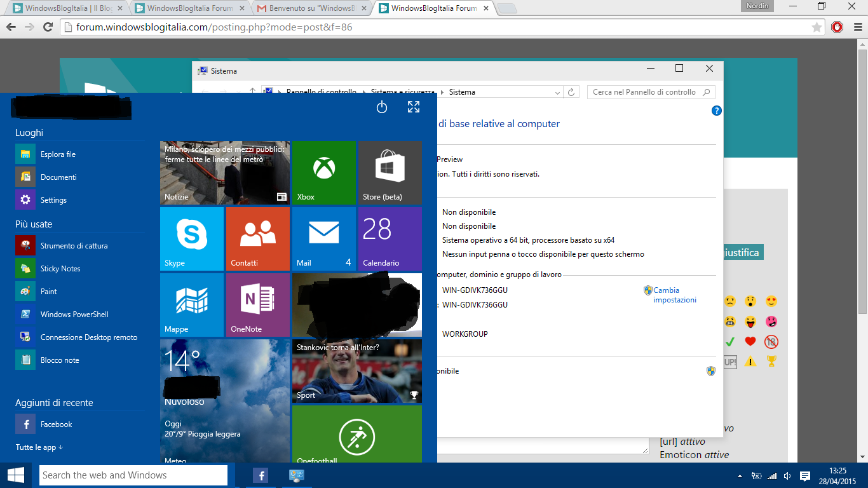The width and height of the screenshot is (868, 488).
Task: Switch to second WindowsBlogItalia Forum tab
Action: [187, 8]
